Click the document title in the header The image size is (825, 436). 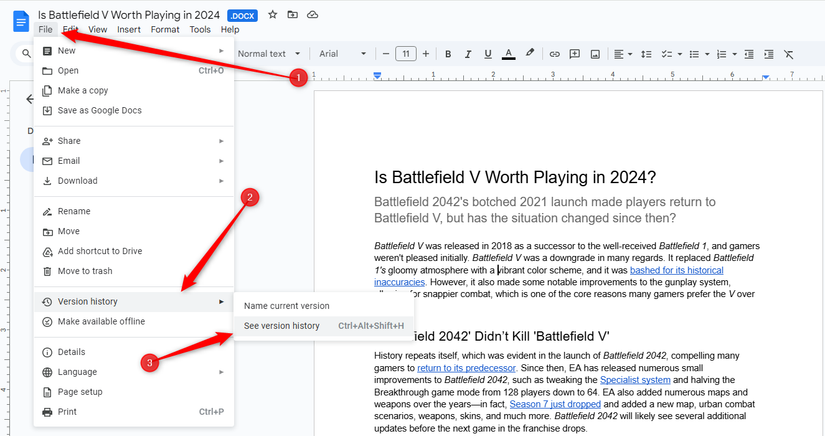pos(129,15)
